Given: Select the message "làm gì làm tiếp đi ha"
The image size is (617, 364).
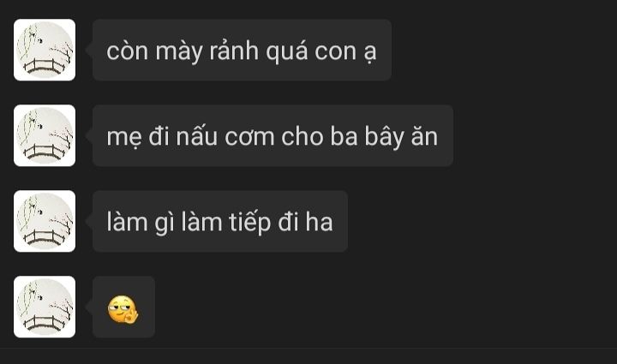Looking at the screenshot, I should 220,221.
